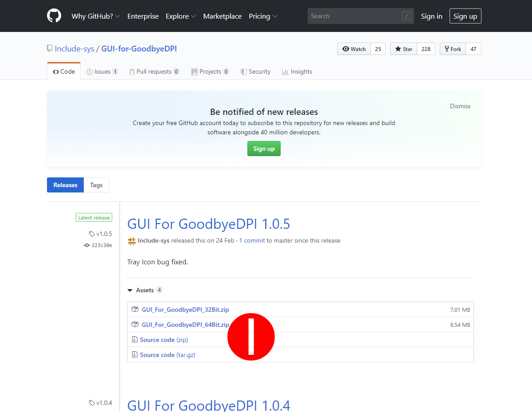Download GUI_For_GoodbyeDPI_32Bit.zip
This screenshot has width=532, height=412.
pos(185,310)
